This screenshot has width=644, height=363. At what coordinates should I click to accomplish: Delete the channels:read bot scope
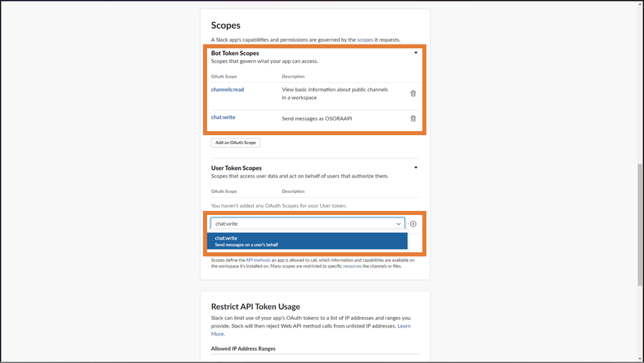pyautogui.click(x=413, y=93)
